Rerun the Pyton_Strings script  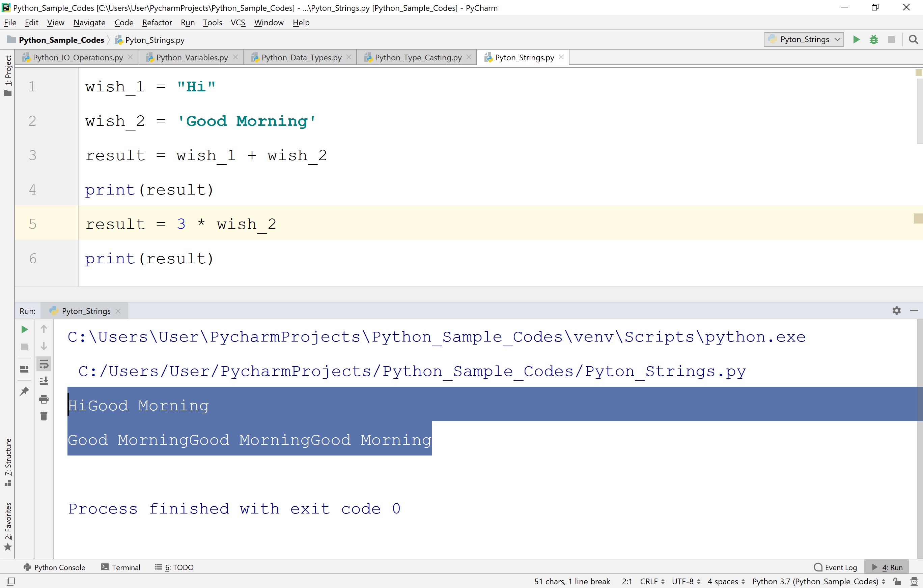(x=25, y=329)
